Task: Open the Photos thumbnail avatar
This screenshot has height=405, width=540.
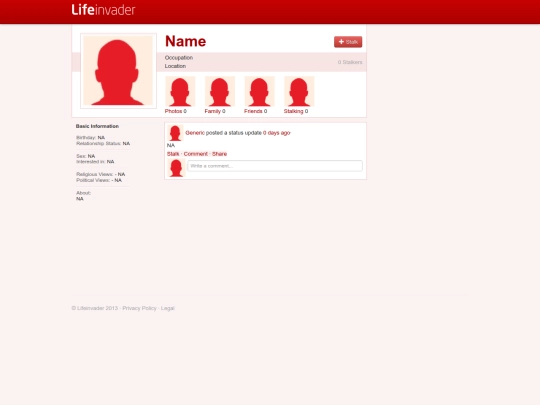Action: (x=180, y=91)
